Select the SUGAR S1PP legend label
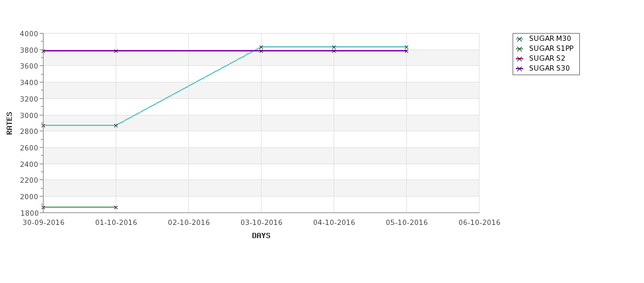The height and width of the screenshot is (283, 644). 551,48
